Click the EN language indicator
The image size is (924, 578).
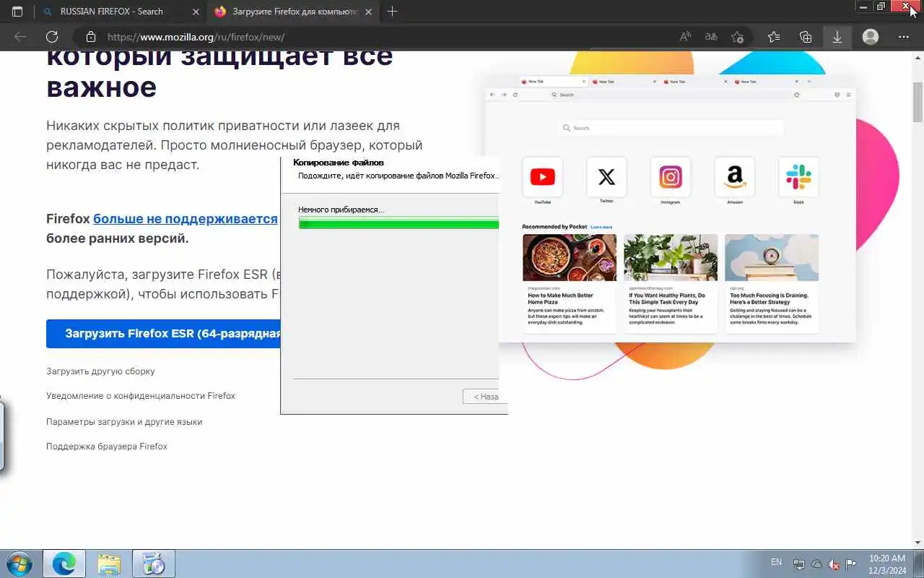click(776, 562)
